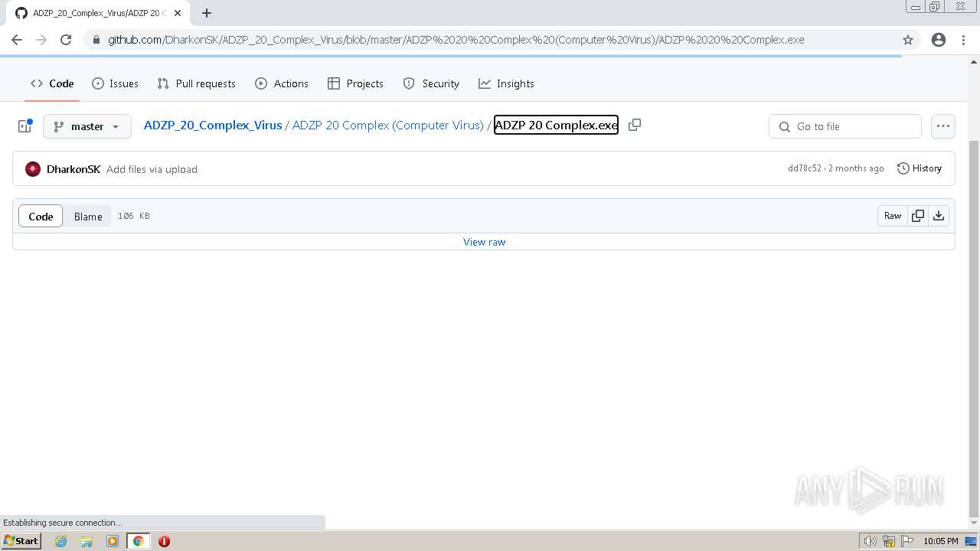Click the site lock icon in address bar

(96, 40)
